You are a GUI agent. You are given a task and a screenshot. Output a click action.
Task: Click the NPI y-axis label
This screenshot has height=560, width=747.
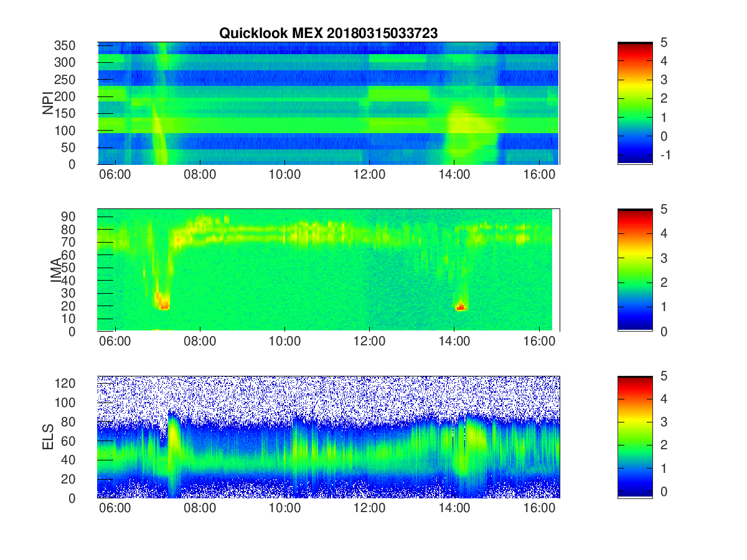(47, 103)
